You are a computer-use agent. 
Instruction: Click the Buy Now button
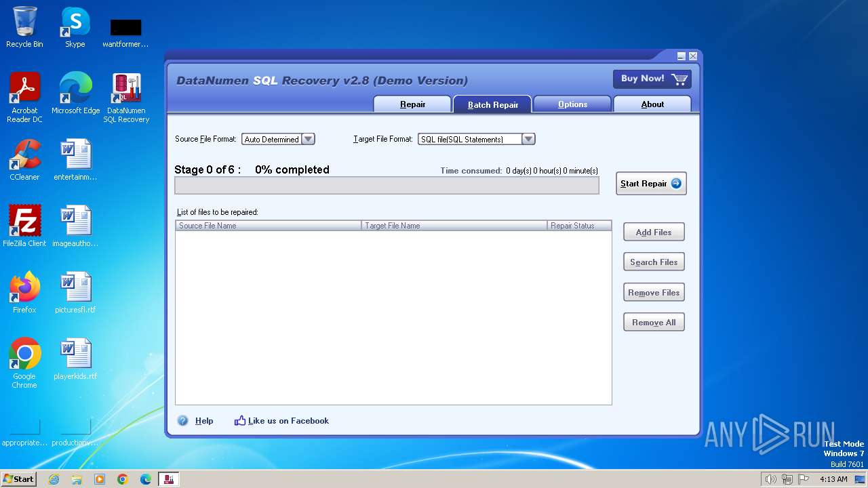[652, 79]
